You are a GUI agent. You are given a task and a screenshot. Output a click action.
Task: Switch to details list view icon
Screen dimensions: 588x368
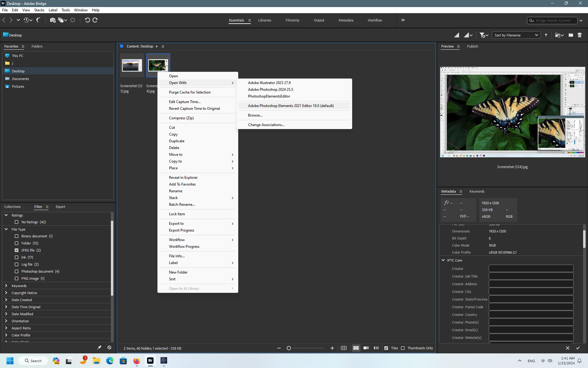pos(366,348)
